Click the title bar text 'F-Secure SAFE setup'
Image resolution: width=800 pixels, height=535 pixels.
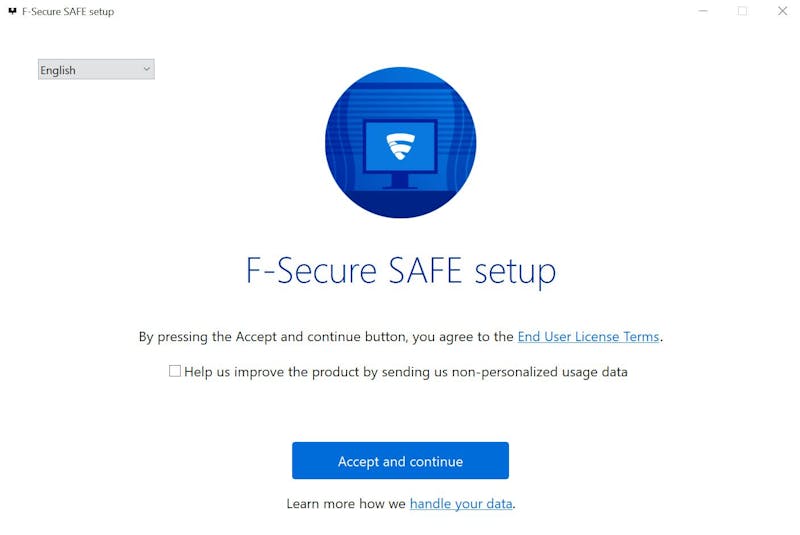coord(68,12)
